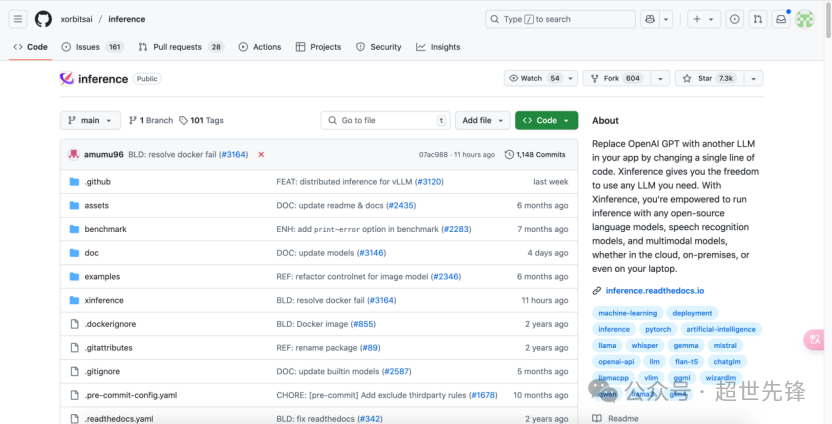The width and height of the screenshot is (832, 424).
Task: Open the .dockerignore file
Action: click(x=110, y=324)
